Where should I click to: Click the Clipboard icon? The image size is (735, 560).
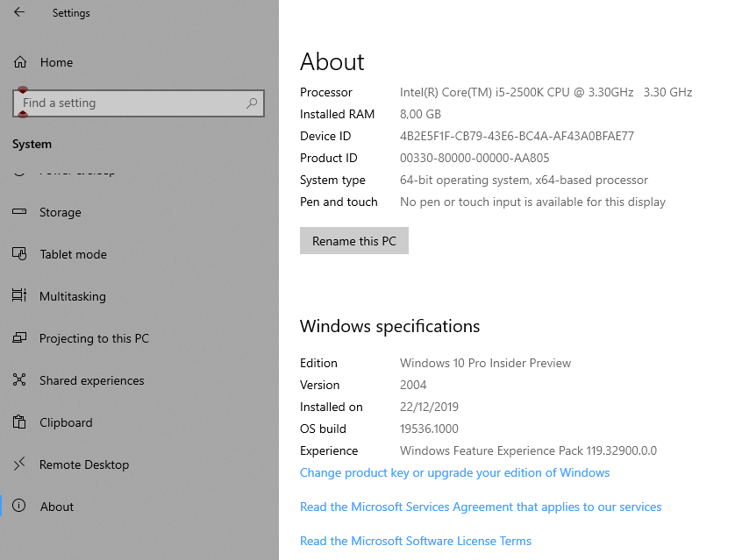[19, 422]
